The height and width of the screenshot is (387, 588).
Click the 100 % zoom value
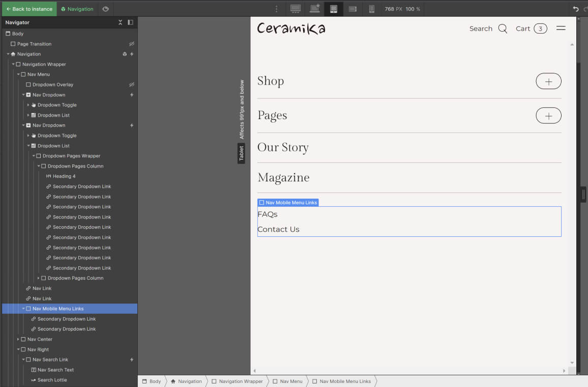(413, 9)
